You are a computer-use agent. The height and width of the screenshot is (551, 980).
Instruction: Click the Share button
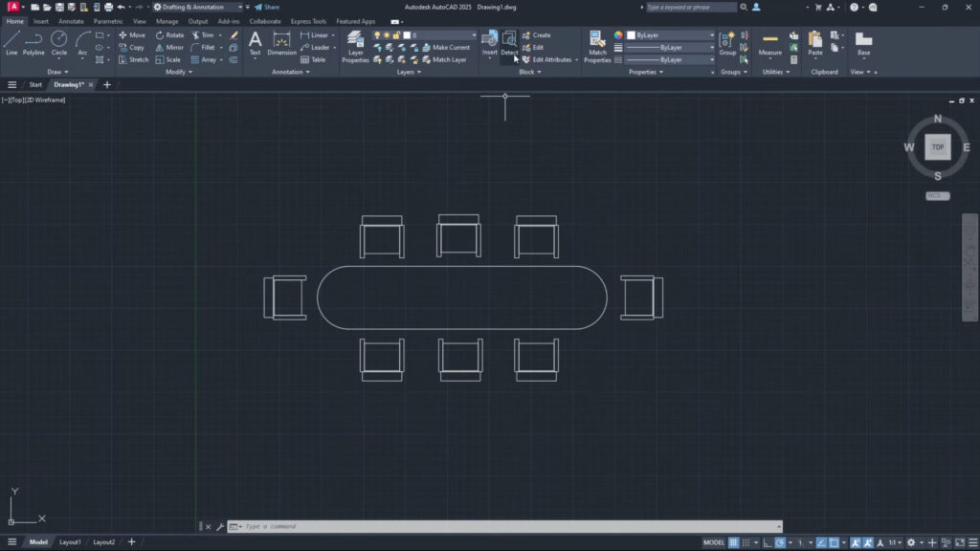(268, 7)
